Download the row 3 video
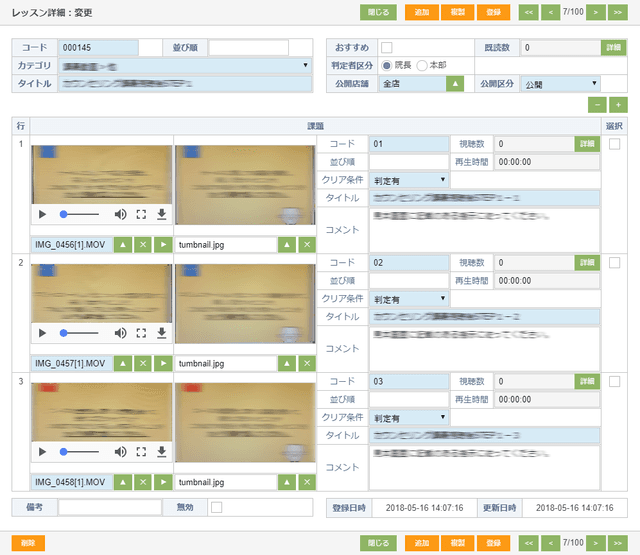The image size is (640, 555). pos(162,452)
